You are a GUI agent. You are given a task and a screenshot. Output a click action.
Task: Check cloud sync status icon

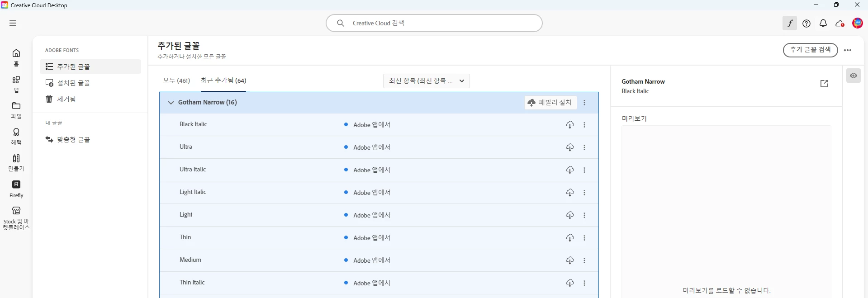[840, 24]
